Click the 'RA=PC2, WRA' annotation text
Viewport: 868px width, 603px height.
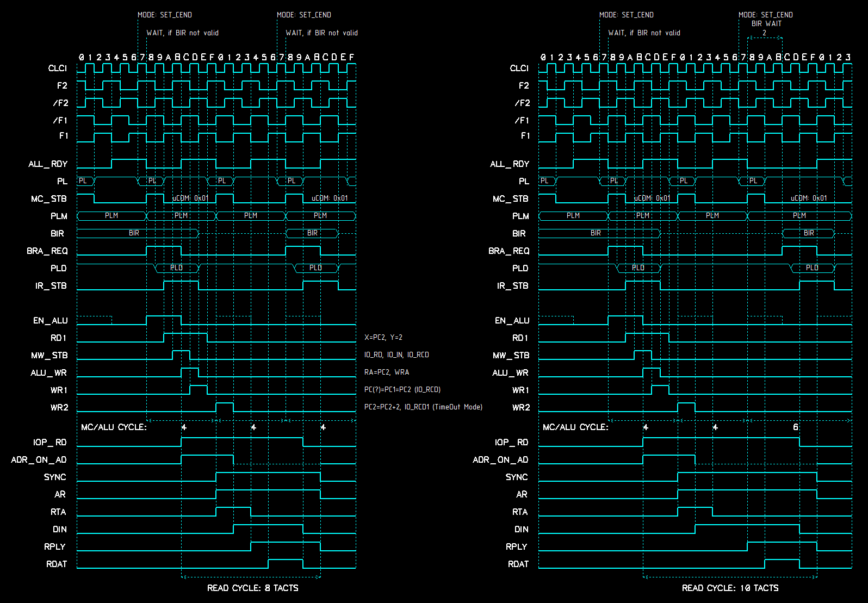tap(386, 372)
